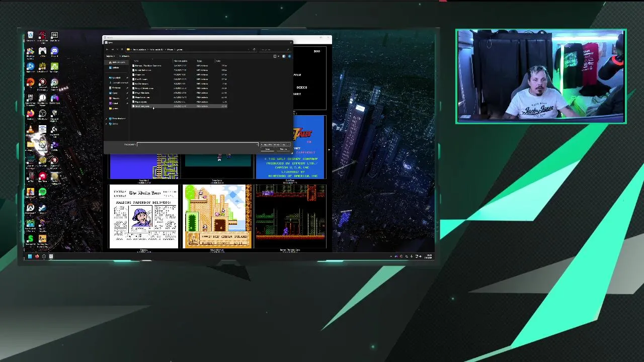
Task: Go back in the file dialog
Action: click(107, 49)
